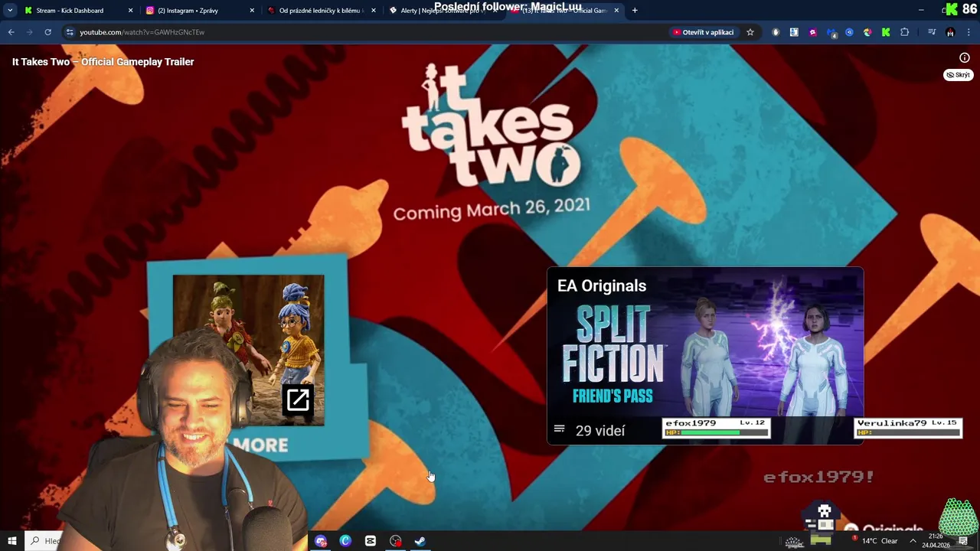
Task: Open the dark circular app with red dot
Action: tap(395, 541)
